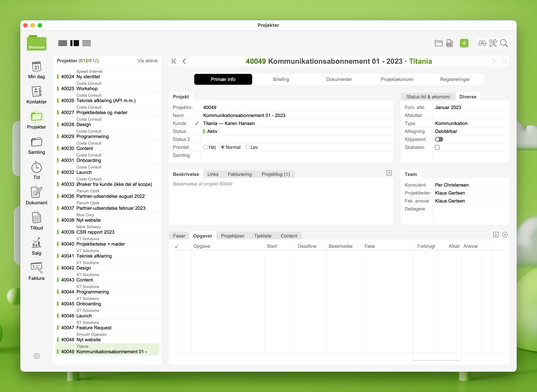Go to previous project with left chevron
The image size is (537, 392).
[x=184, y=61]
